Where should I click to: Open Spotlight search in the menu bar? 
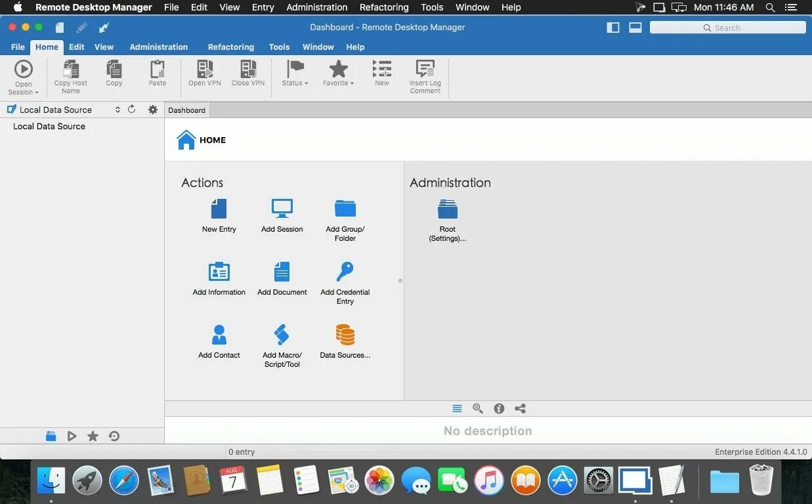pos(771,7)
